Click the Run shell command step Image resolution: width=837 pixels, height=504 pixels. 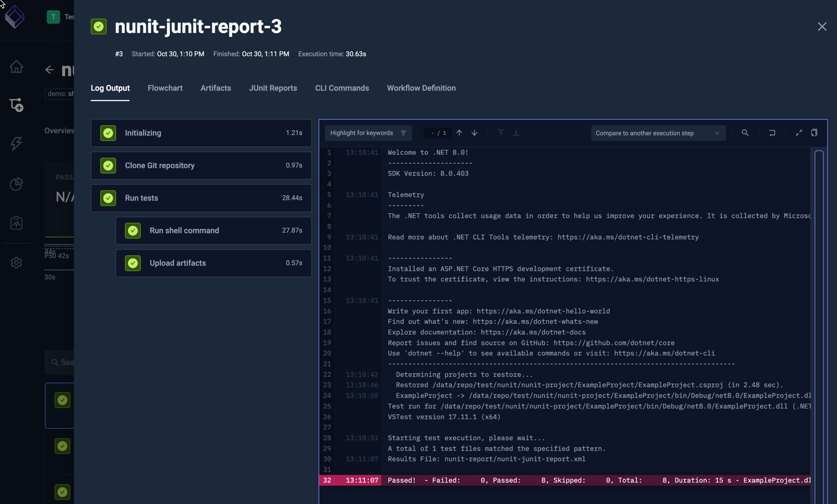[x=213, y=231]
